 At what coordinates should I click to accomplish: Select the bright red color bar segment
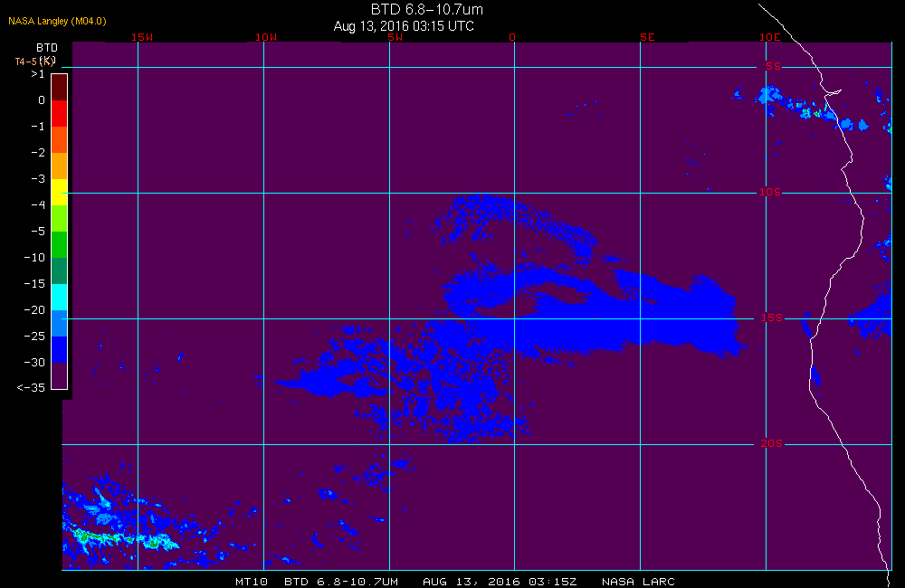(x=60, y=113)
